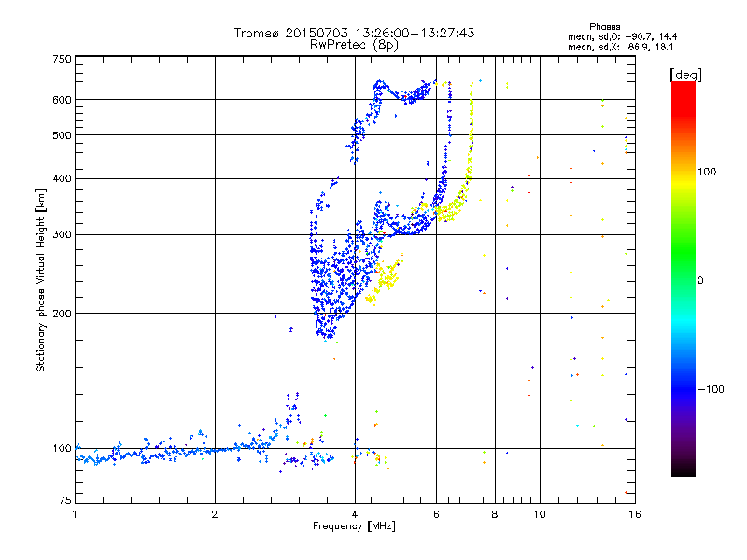Click the x-axis tick label '6'
The image size is (747, 560).
436,514
